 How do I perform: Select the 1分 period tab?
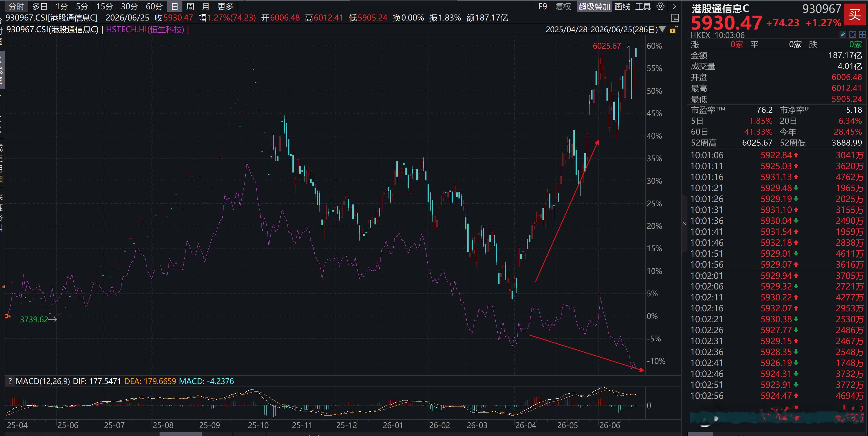click(x=62, y=6)
